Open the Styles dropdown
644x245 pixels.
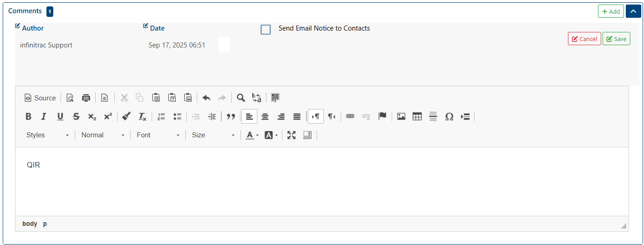click(48, 135)
